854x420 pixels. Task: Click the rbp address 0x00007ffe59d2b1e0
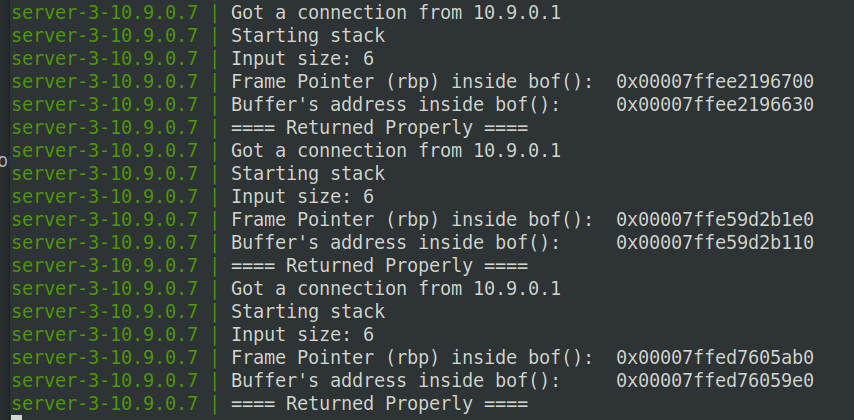714,220
